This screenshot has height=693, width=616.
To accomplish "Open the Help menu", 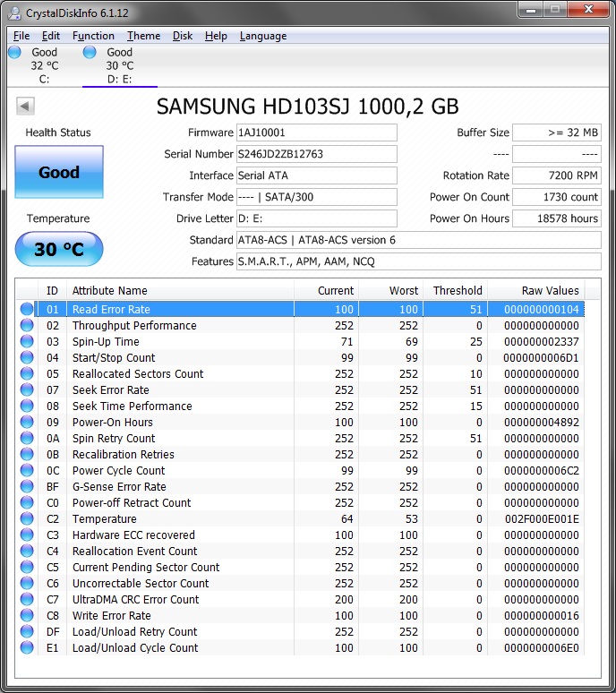I will 216,36.
